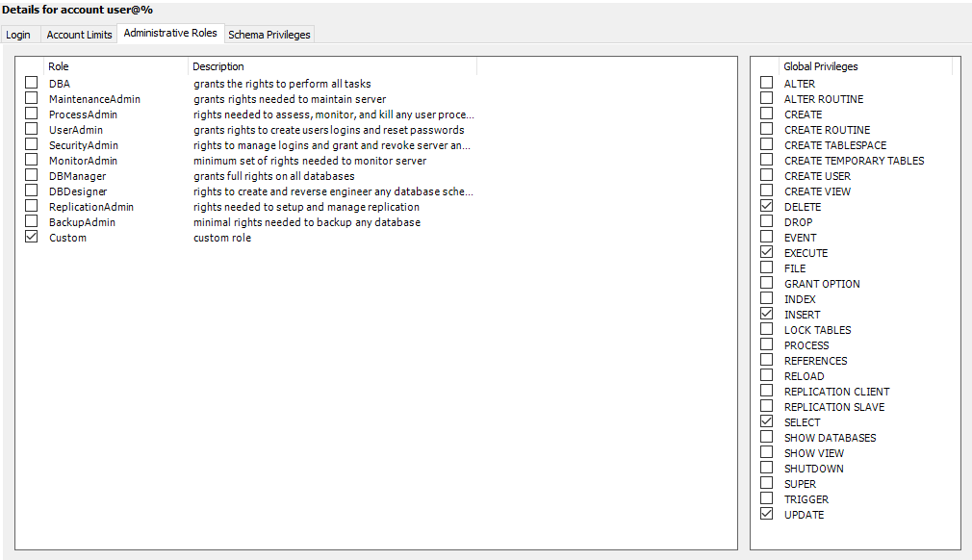Check the CREATE VIEW privilege
The image size is (972, 560).
(767, 191)
